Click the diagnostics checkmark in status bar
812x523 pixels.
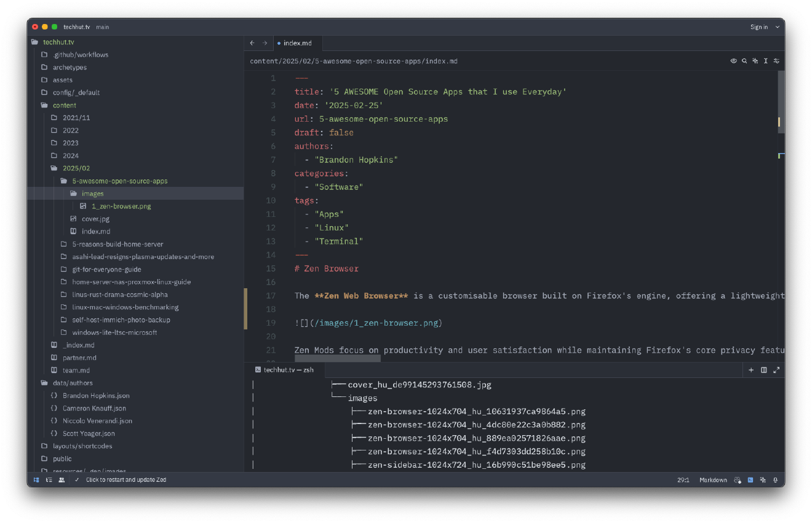point(77,480)
